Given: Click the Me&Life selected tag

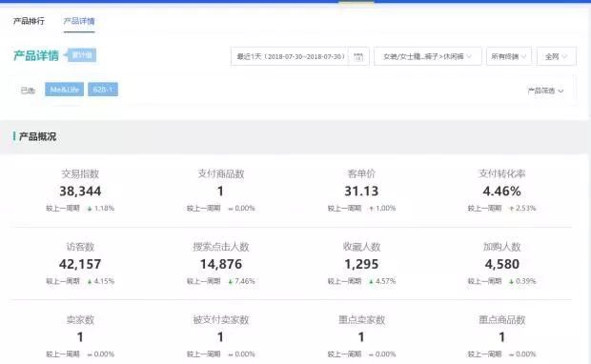Looking at the screenshot, I should pyautogui.click(x=64, y=90).
